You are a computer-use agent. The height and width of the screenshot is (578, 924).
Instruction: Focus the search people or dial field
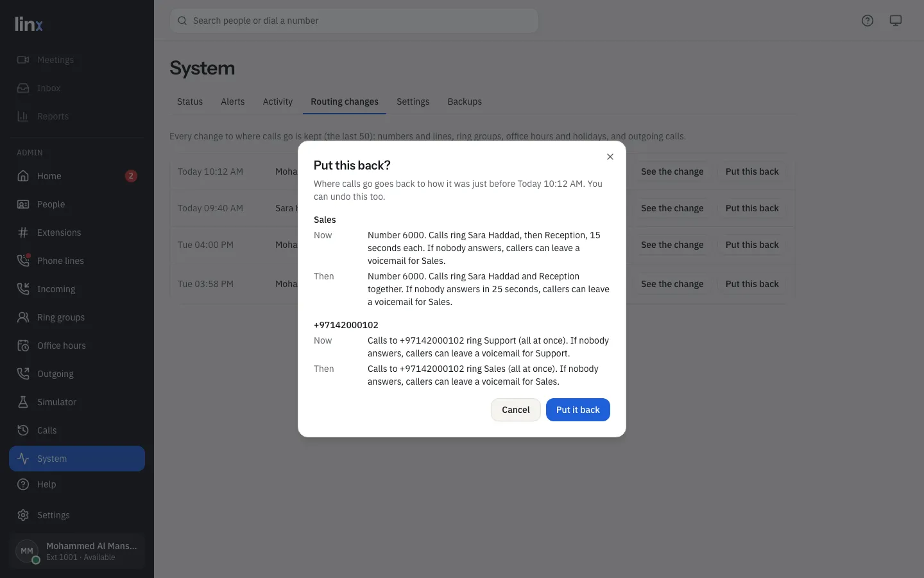354,21
